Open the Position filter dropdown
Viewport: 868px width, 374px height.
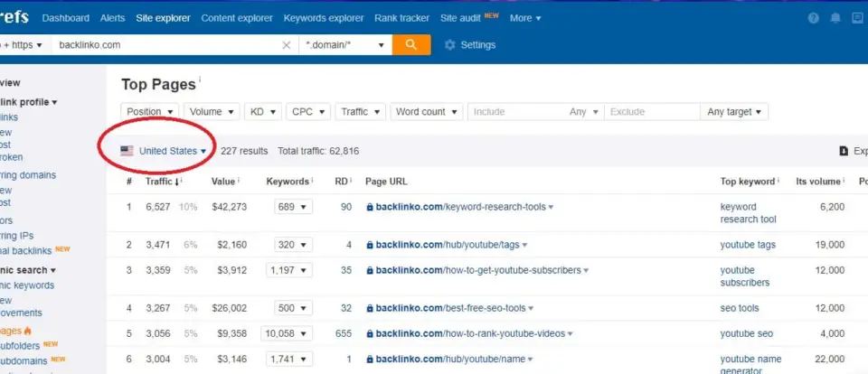[150, 112]
